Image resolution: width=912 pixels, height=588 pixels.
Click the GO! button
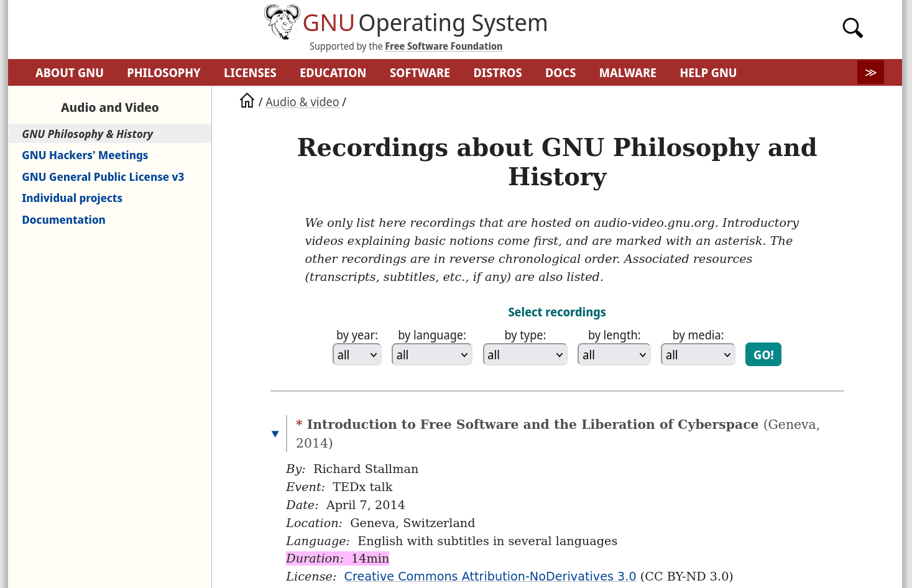(763, 355)
